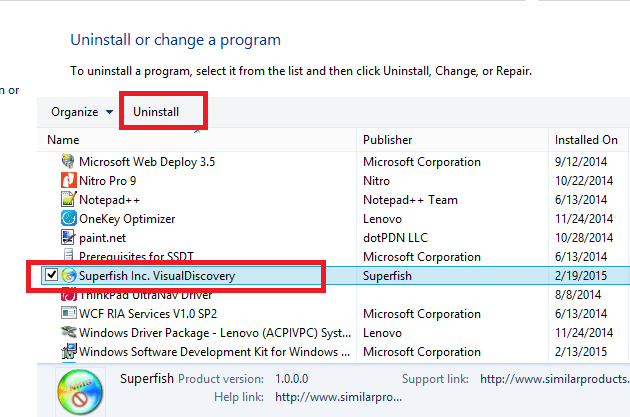
Task: Click the Nitro Pro 9 icon
Action: 68,180
